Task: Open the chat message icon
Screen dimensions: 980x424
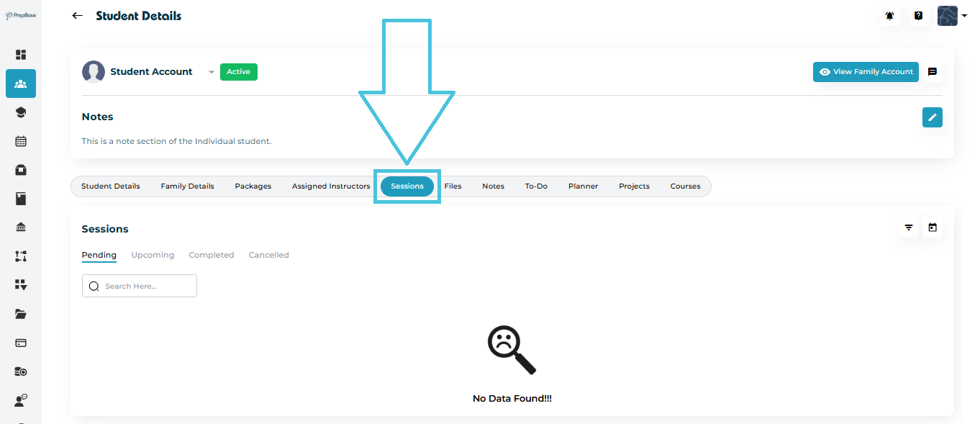Action: (x=932, y=72)
